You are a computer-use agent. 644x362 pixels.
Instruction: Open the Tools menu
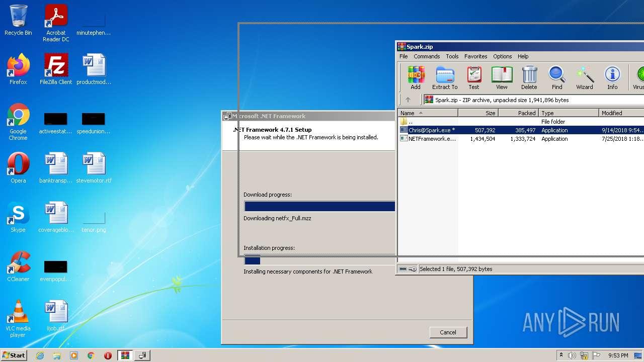tap(452, 56)
